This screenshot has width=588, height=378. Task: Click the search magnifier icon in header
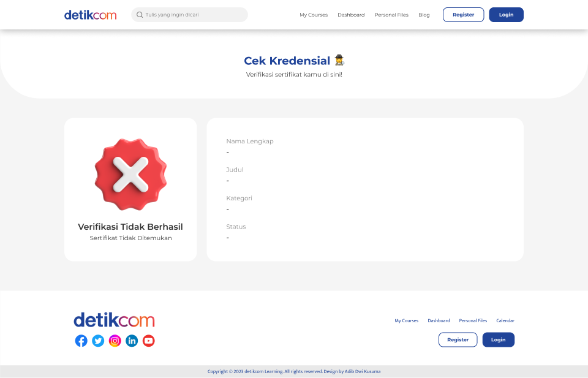point(140,15)
